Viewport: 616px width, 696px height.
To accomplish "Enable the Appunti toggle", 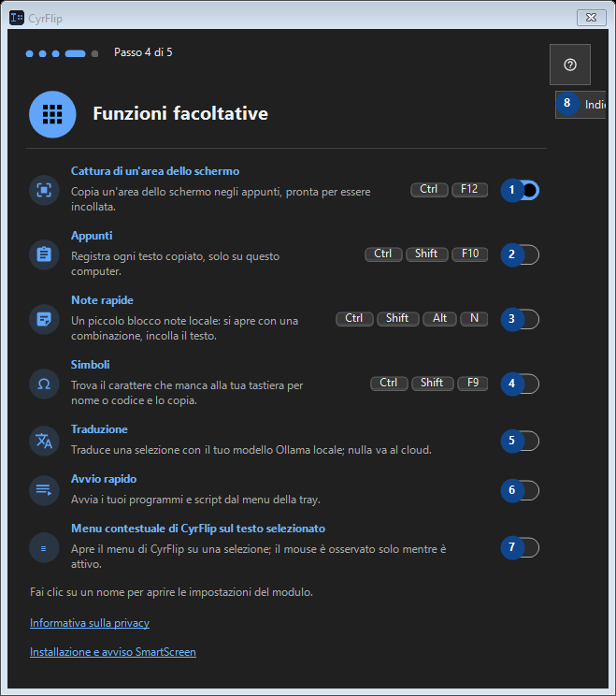I will tap(521, 254).
